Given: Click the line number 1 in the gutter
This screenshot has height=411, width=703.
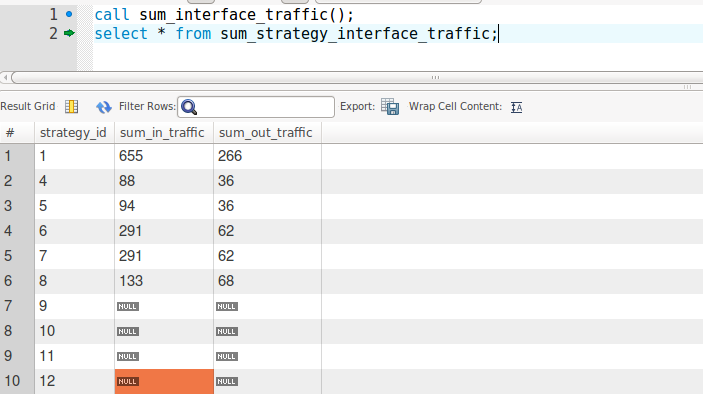Looking at the screenshot, I should click(53, 15).
